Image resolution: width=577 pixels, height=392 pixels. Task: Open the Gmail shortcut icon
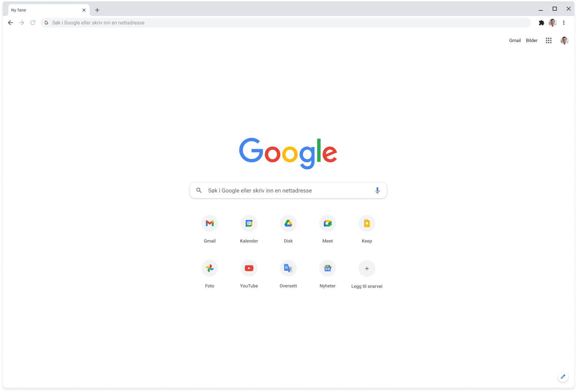(209, 224)
